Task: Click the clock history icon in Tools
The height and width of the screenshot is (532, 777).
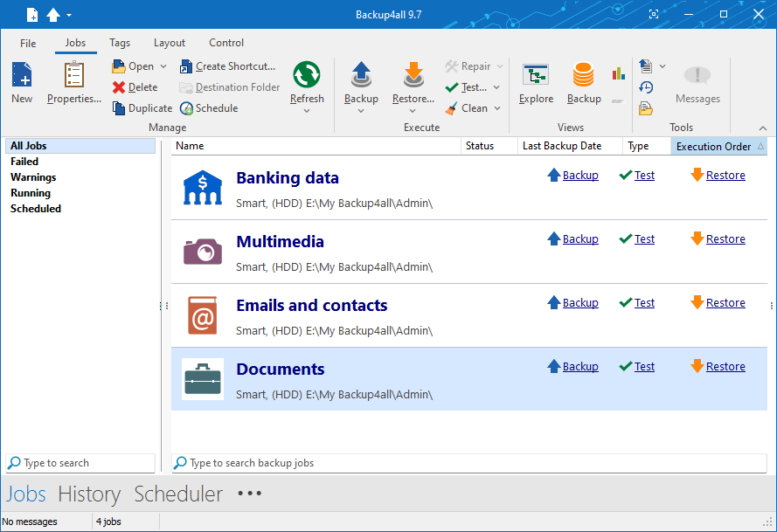Action: pos(646,87)
